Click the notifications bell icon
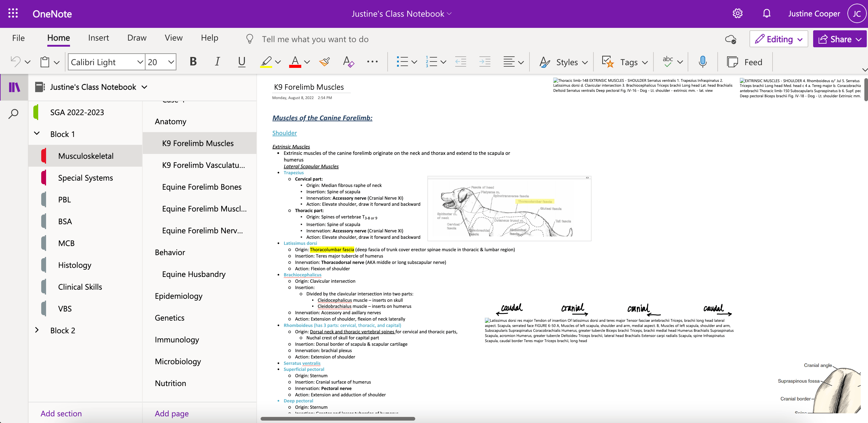 coord(766,14)
